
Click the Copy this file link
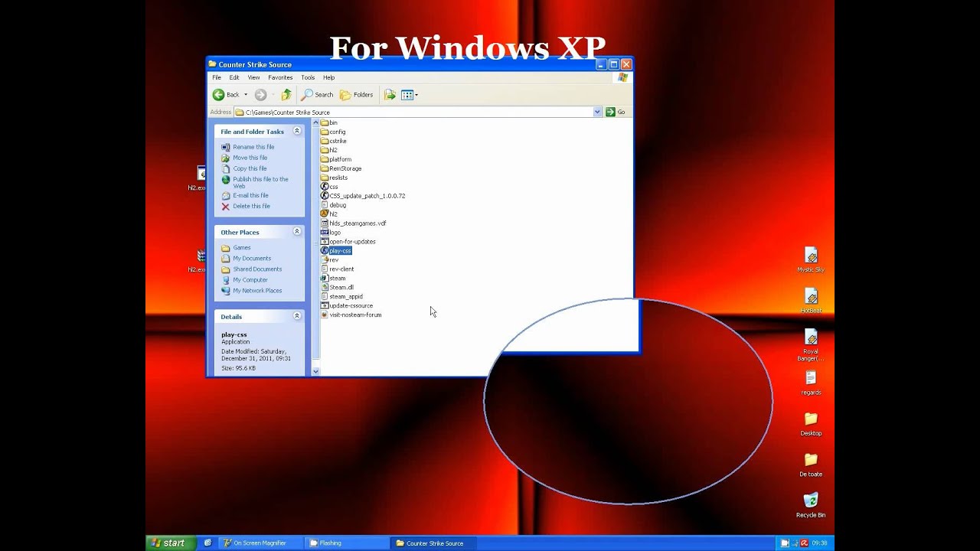(x=250, y=168)
